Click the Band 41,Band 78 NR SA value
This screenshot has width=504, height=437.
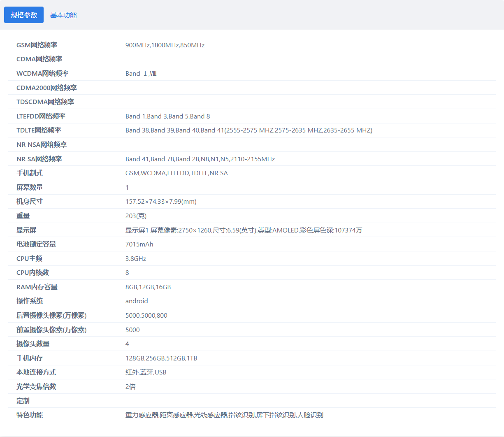coord(200,159)
